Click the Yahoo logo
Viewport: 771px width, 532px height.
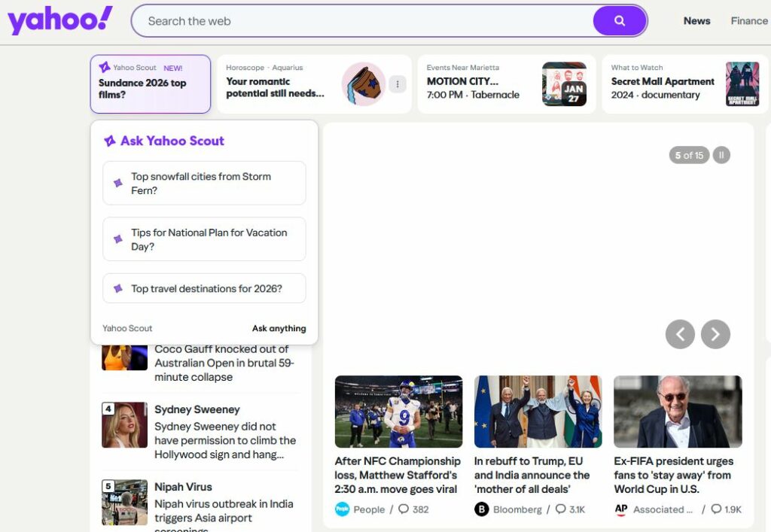coord(60,20)
